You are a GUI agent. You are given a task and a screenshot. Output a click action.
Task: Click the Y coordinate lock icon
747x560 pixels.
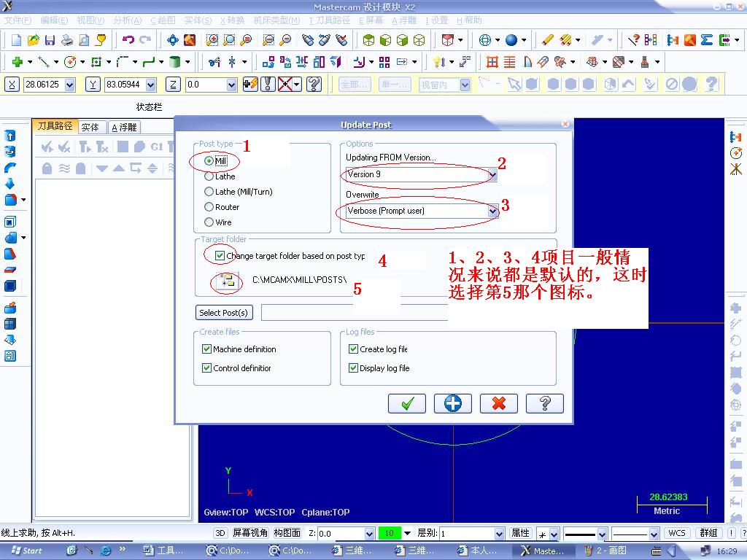coord(93,85)
